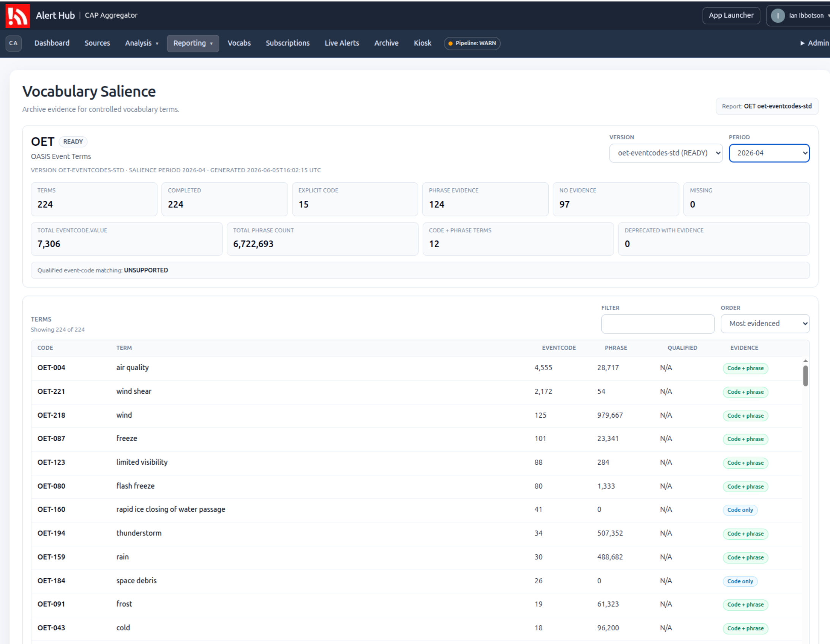Screen dimensions: 830x644
Task: Click the scrollbar up arrow in terms table
Action: coord(805,361)
